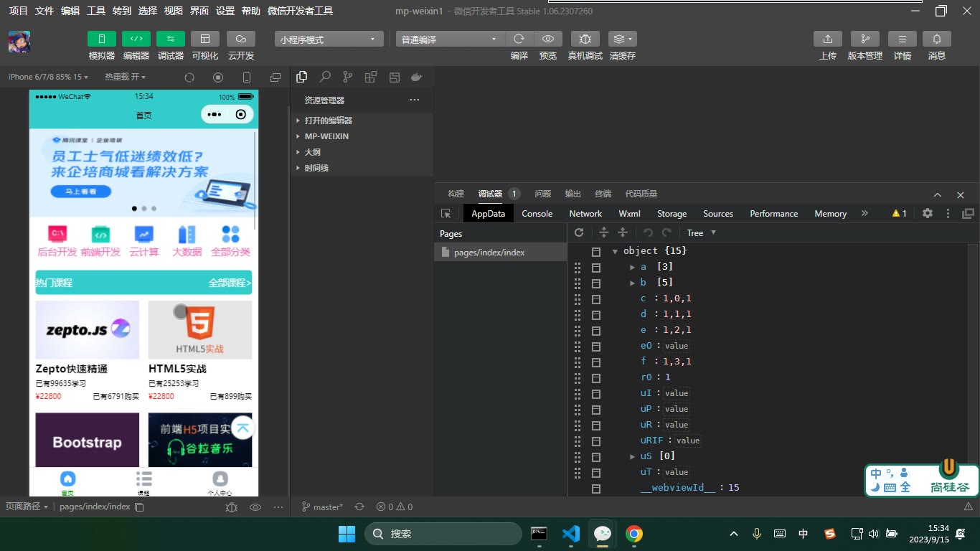
Task: Open the iPhone 6/7/8 device dropdown
Action: pyautogui.click(x=49, y=77)
